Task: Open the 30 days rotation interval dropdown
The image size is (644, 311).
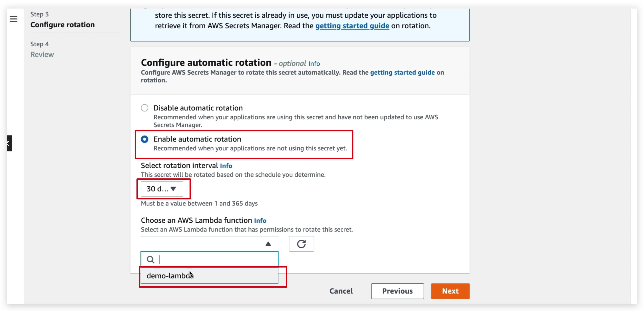Action: [162, 189]
